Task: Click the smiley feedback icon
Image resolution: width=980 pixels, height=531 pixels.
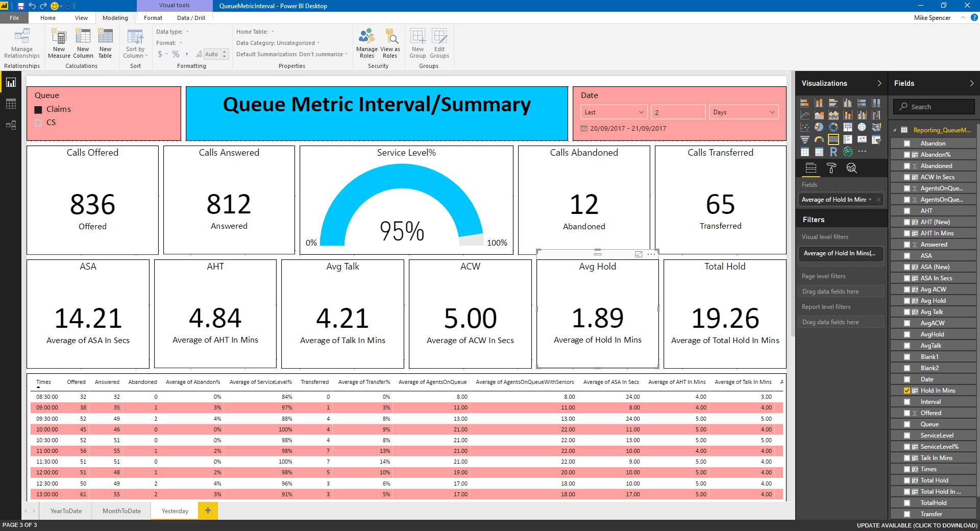Action: pos(55,6)
